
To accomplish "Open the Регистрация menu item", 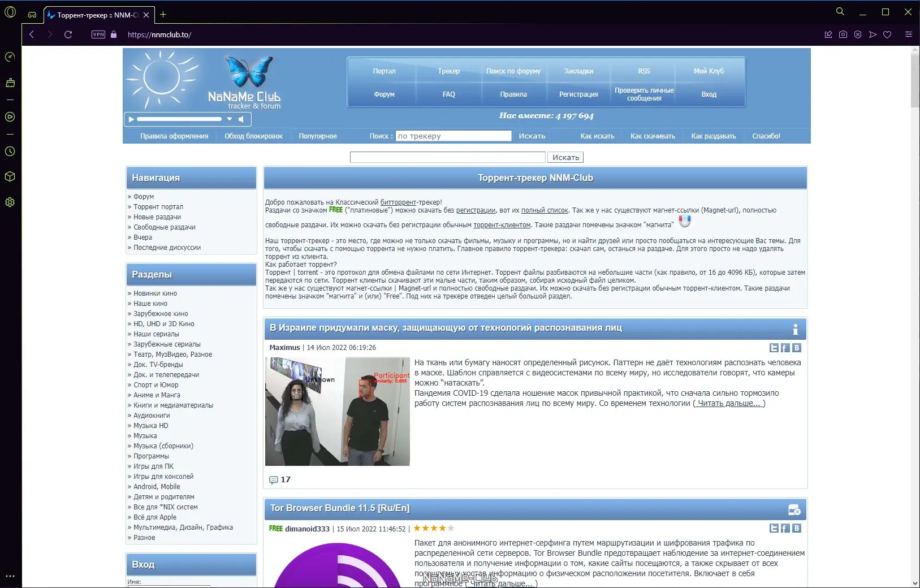I will pos(578,94).
